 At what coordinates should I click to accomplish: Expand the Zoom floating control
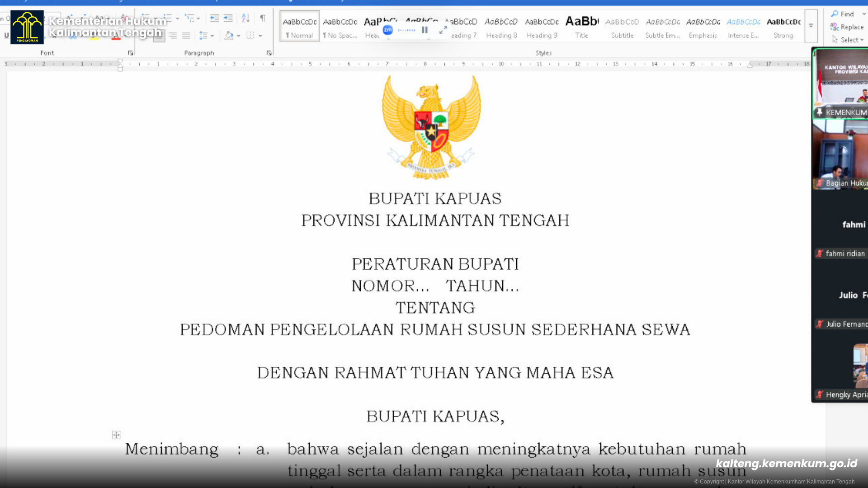pos(443,30)
